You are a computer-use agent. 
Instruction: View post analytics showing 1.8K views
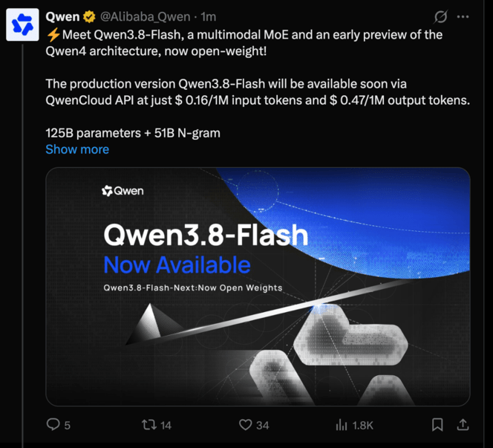354,425
